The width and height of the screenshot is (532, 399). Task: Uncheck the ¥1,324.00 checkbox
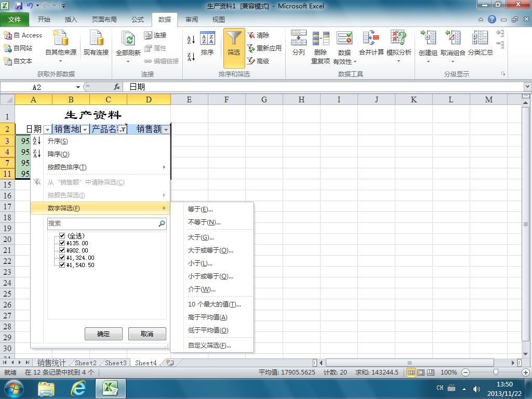tap(62, 258)
